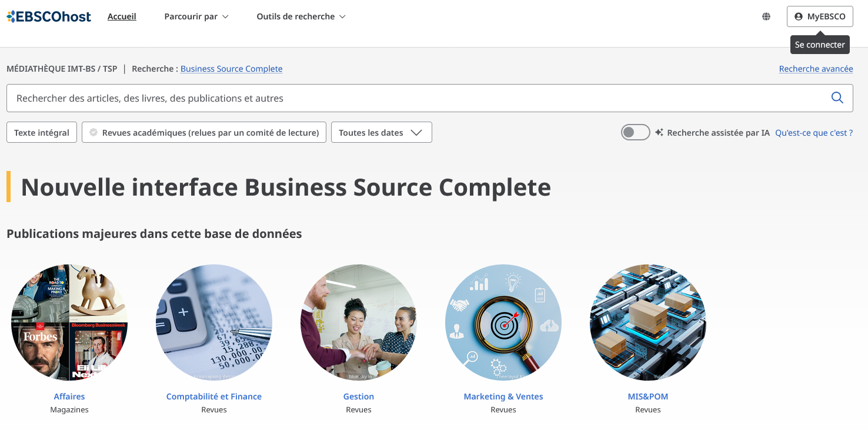Click the Affaires text link
This screenshot has height=430, width=868.
pyautogui.click(x=69, y=397)
